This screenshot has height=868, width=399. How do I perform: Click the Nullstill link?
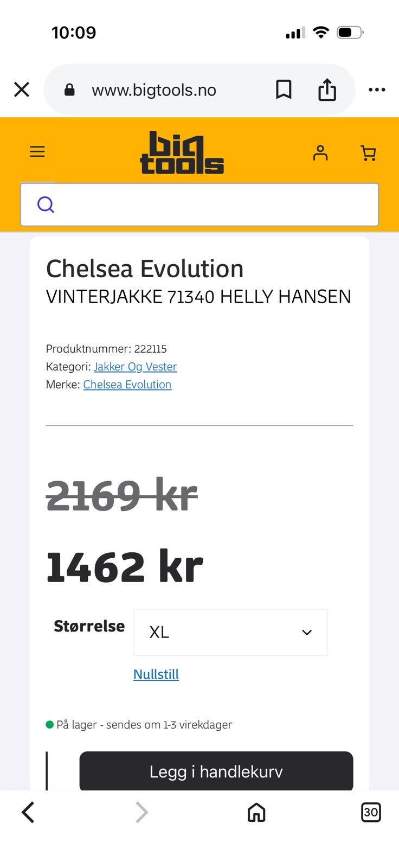pos(156,674)
